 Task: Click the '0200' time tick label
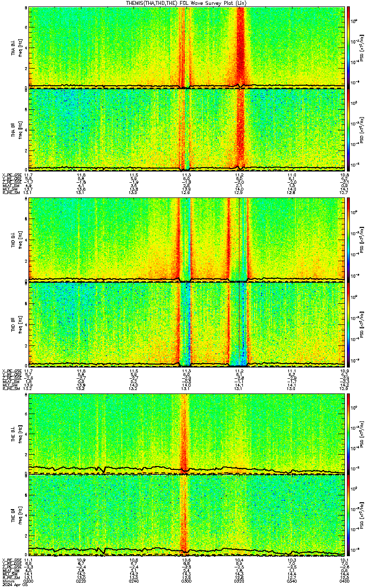tap(29, 581)
